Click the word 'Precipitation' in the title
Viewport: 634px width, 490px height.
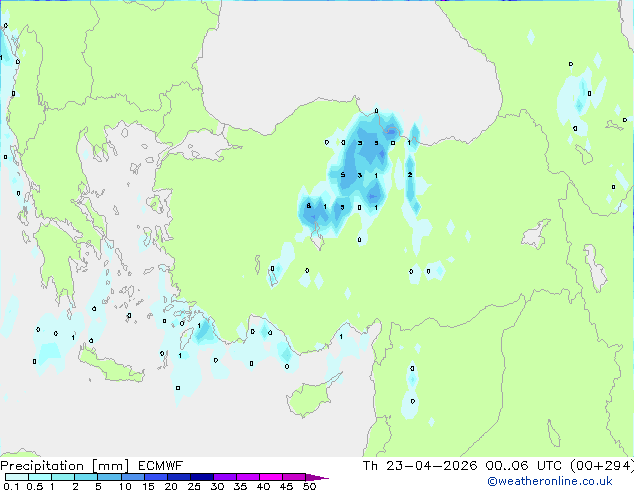tap(42, 466)
